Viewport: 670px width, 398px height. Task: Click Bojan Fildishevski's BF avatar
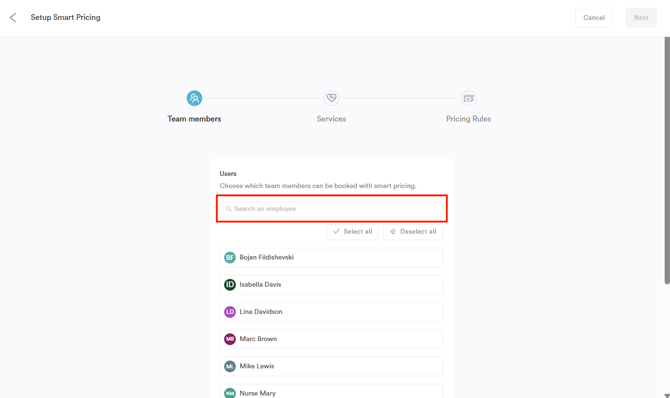coord(230,257)
